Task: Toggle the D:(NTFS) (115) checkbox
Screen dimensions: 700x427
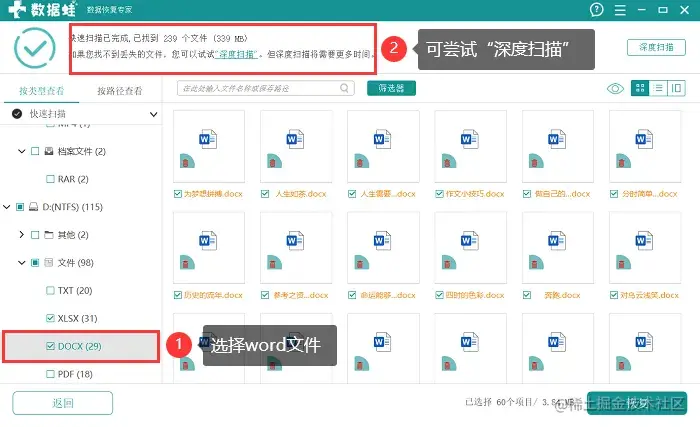Action: coord(20,207)
